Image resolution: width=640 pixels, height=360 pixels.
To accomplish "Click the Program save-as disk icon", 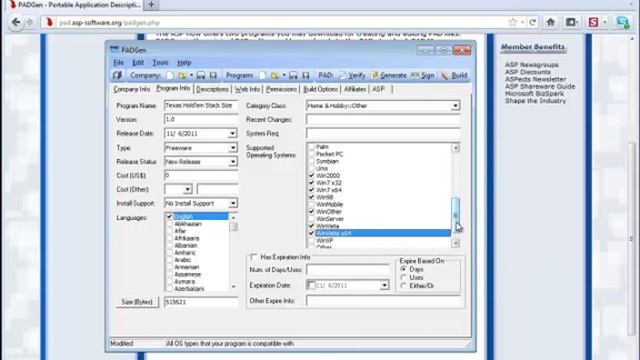I will click(x=306, y=76).
